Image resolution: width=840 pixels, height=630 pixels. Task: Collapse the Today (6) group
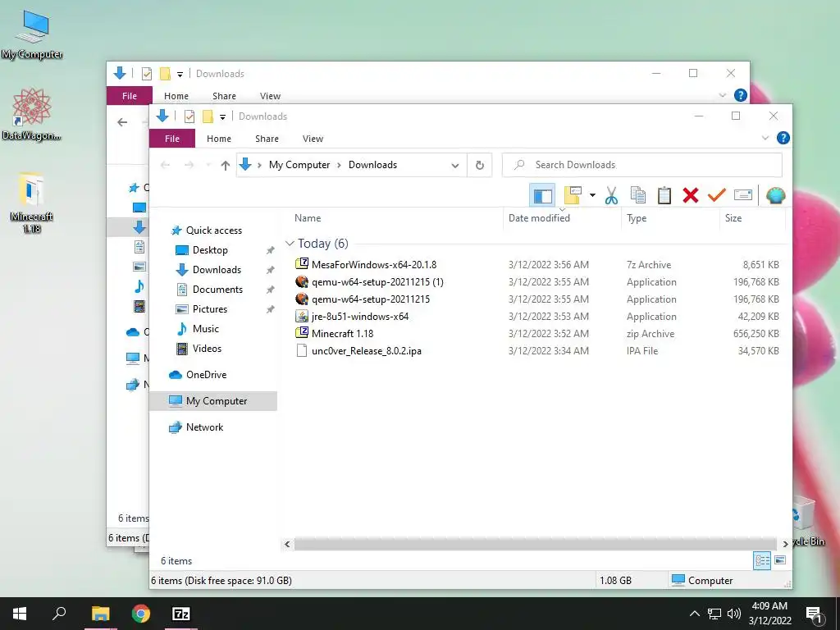click(x=290, y=243)
